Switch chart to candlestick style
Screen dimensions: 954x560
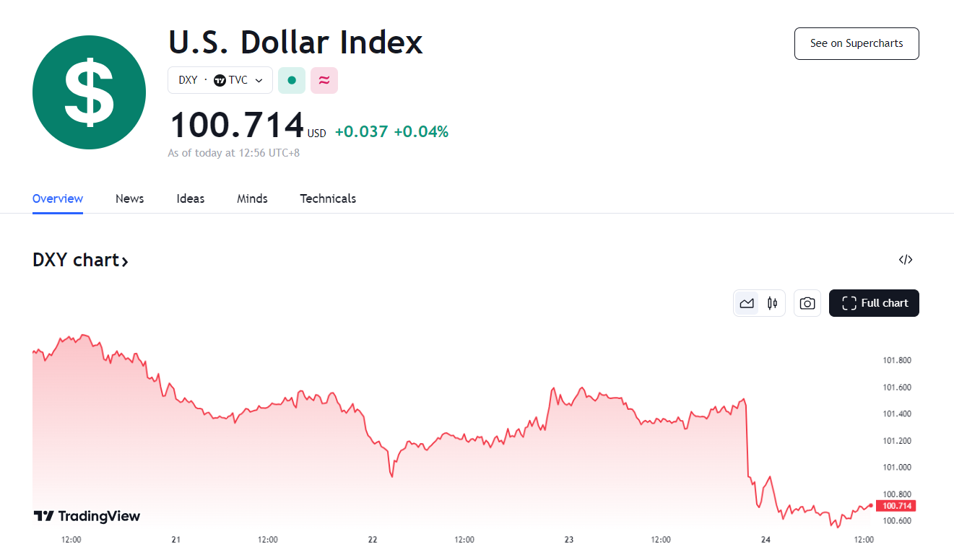(772, 303)
